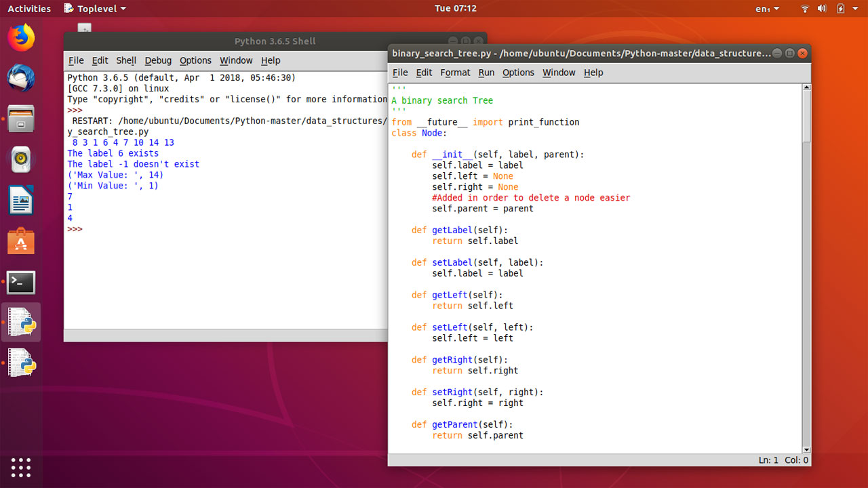Screen dimensions: 868x488
Task: Open the Rhythmbox music player
Action: 20,159
